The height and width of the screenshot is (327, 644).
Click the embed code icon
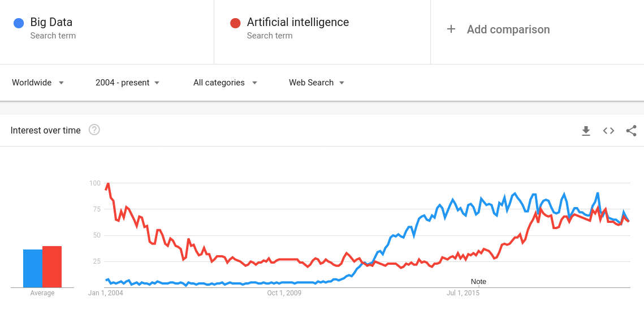click(608, 131)
